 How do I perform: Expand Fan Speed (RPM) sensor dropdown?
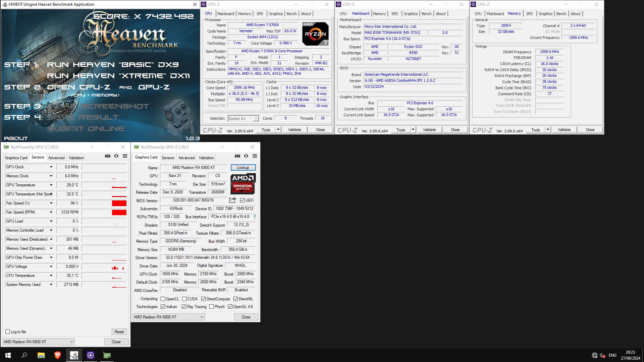[x=51, y=212]
